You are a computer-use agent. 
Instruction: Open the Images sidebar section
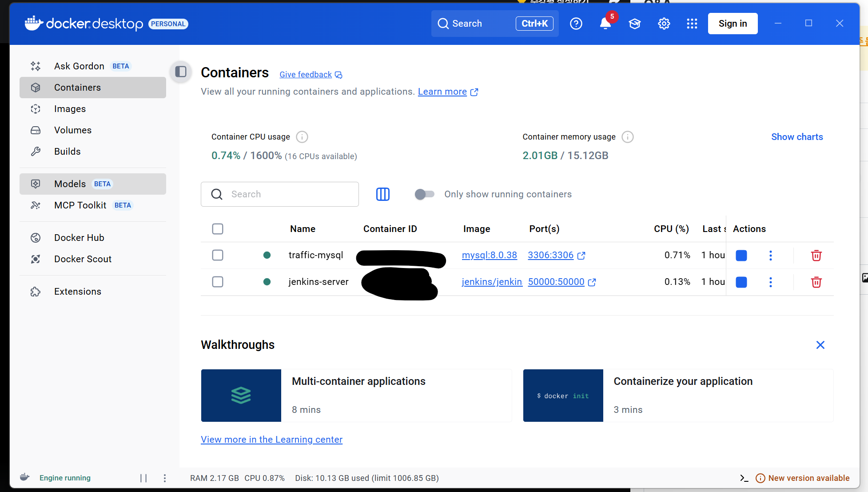pos(70,109)
